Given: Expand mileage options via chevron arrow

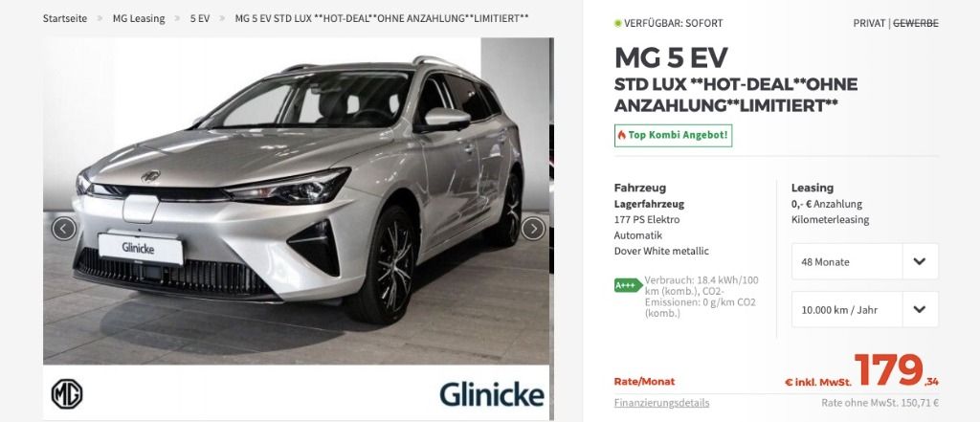Looking at the screenshot, I should 920,309.
